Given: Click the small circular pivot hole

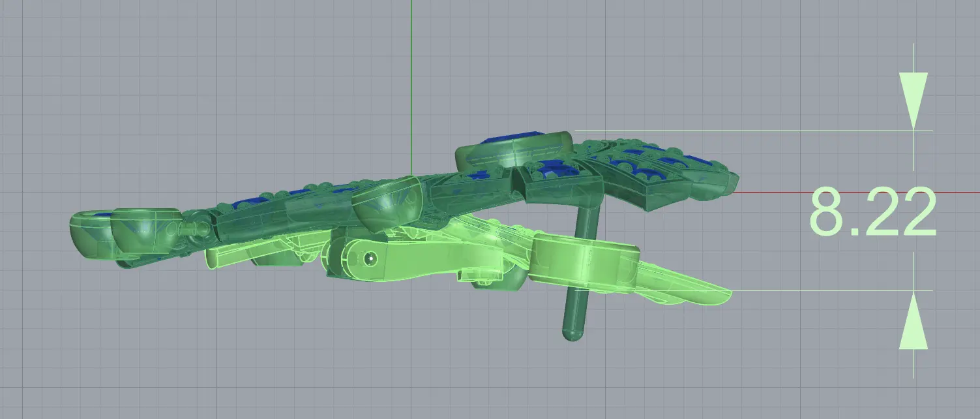Looking at the screenshot, I should click(x=371, y=258).
